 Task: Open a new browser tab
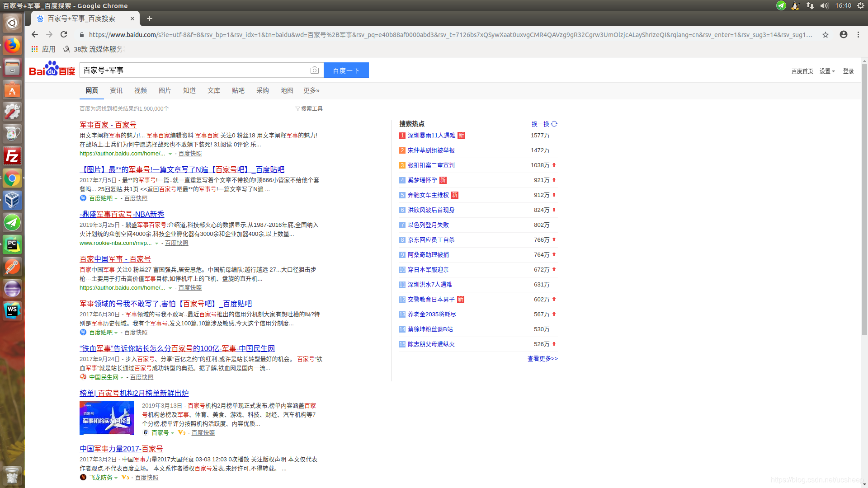coord(150,19)
